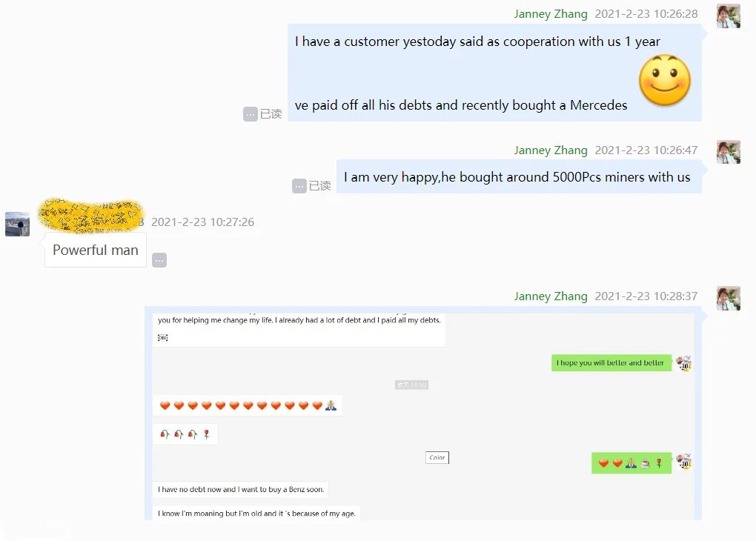
Task: Open the contact avatar beside 'Powerful man'
Action: 17,224
